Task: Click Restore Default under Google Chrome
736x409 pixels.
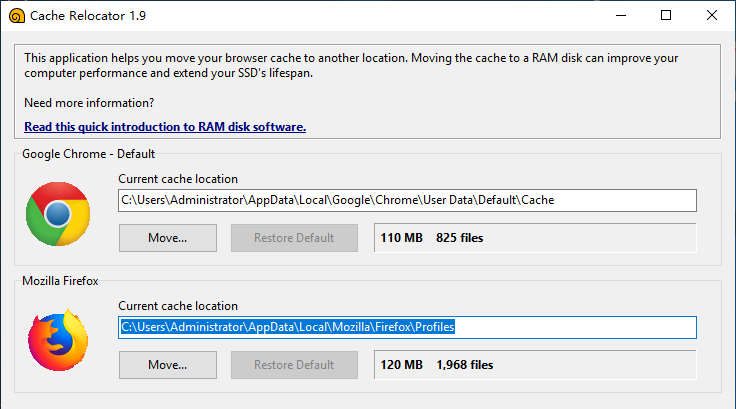Action: pyautogui.click(x=292, y=238)
